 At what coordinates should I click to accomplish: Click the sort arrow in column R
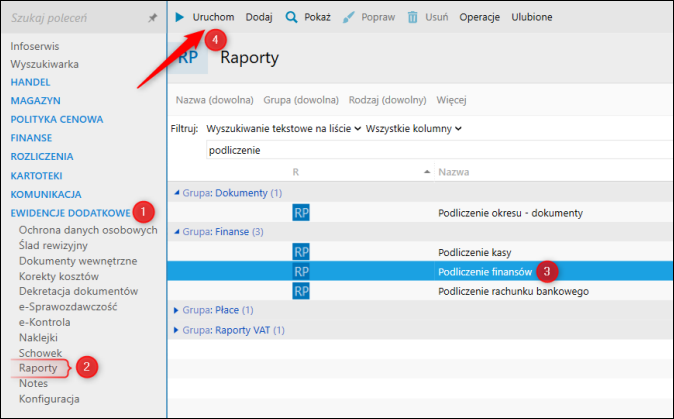click(x=427, y=172)
